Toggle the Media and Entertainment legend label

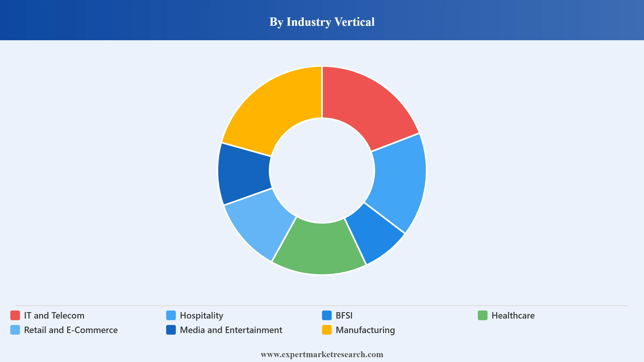tap(231, 330)
